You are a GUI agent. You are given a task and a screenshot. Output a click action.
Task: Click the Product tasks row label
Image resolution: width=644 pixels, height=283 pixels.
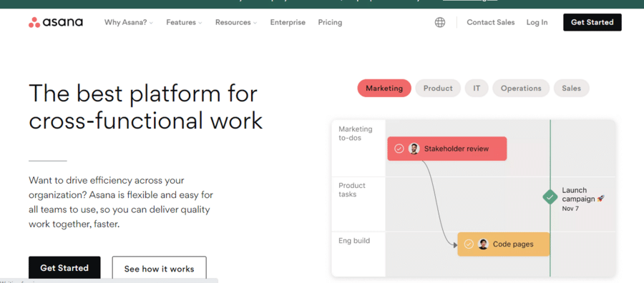[x=352, y=190]
